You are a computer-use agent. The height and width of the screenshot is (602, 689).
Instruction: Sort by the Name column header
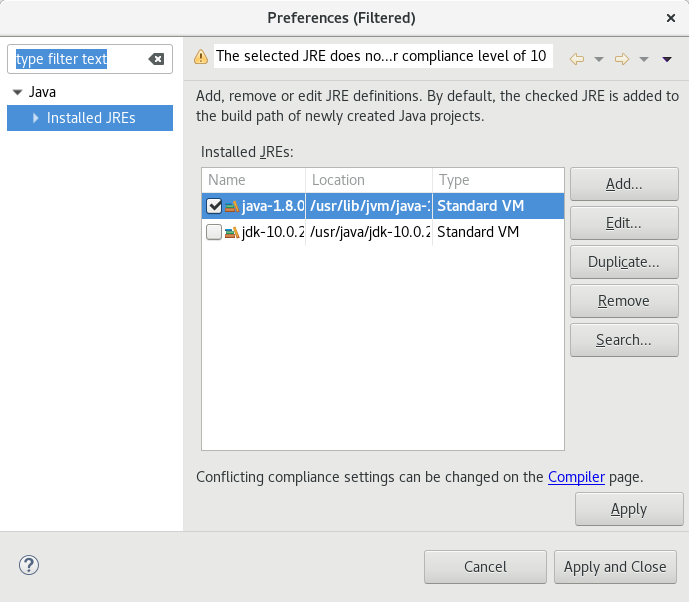point(254,180)
